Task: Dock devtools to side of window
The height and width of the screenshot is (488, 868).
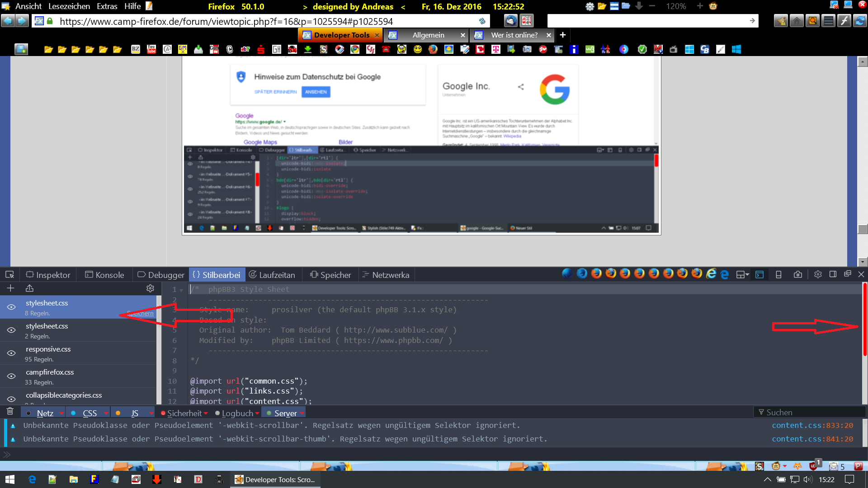Action: pos(833,275)
